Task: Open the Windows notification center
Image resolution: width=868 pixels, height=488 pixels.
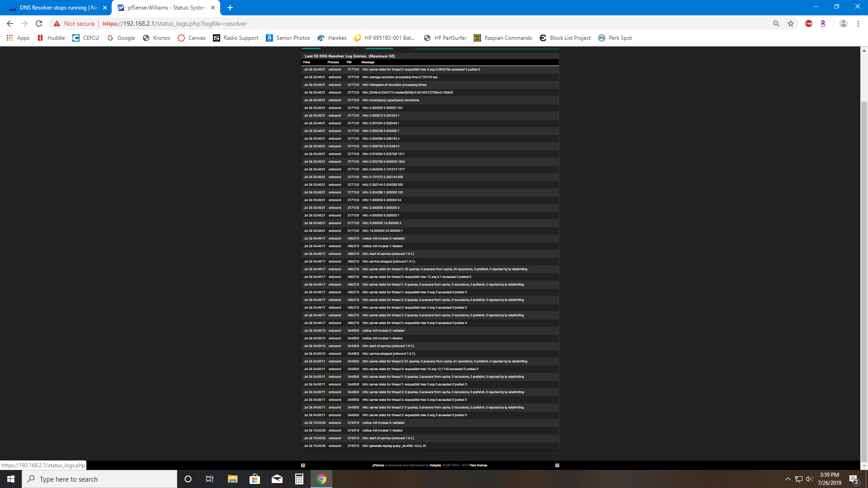Action: [x=854, y=479]
